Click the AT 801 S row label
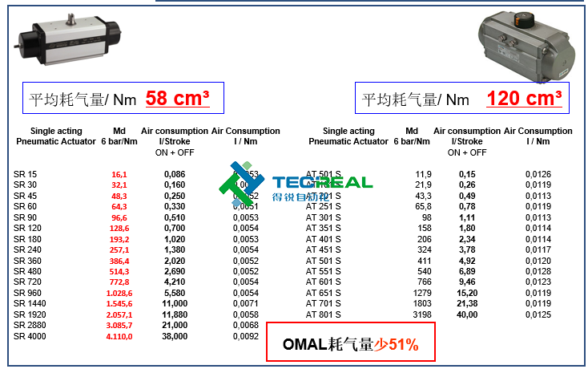 coord(324,314)
